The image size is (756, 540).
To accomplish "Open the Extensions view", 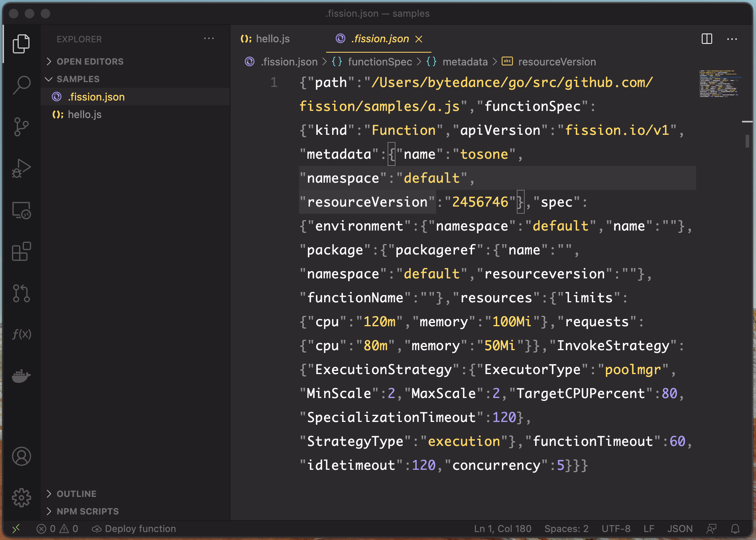I will (22, 252).
